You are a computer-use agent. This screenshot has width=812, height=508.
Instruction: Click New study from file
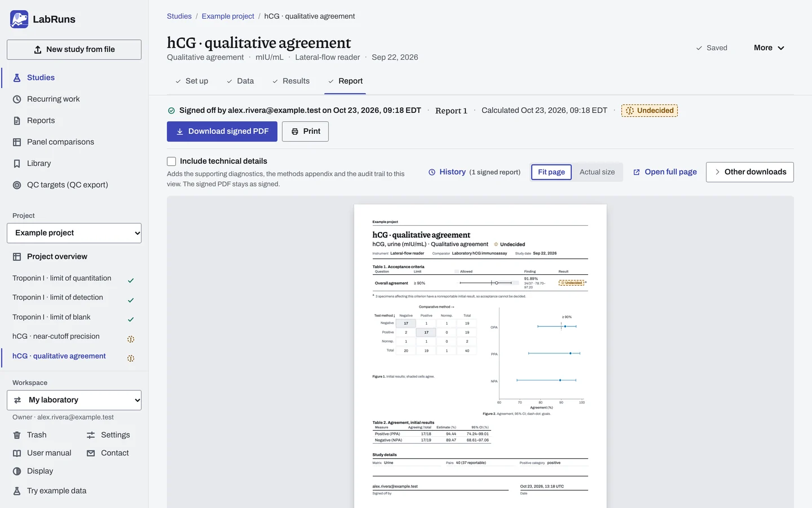(74, 50)
